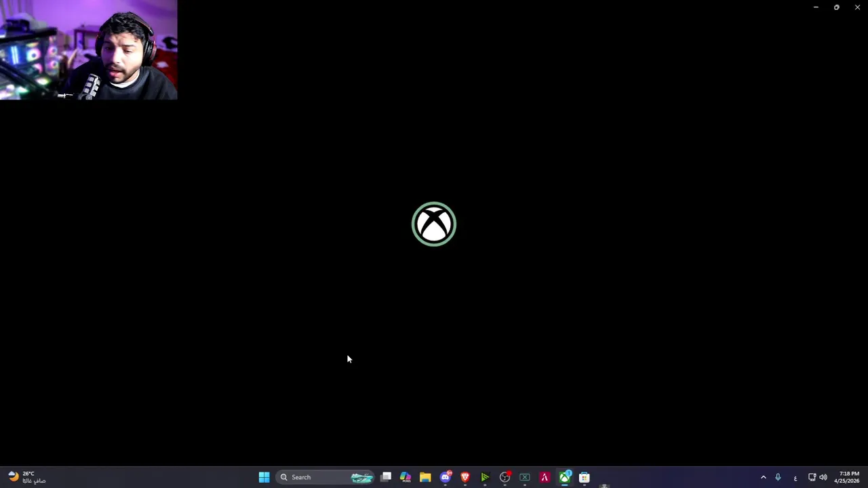Click the microphone tray icon
The image size is (868, 488).
(x=778, y=477)
